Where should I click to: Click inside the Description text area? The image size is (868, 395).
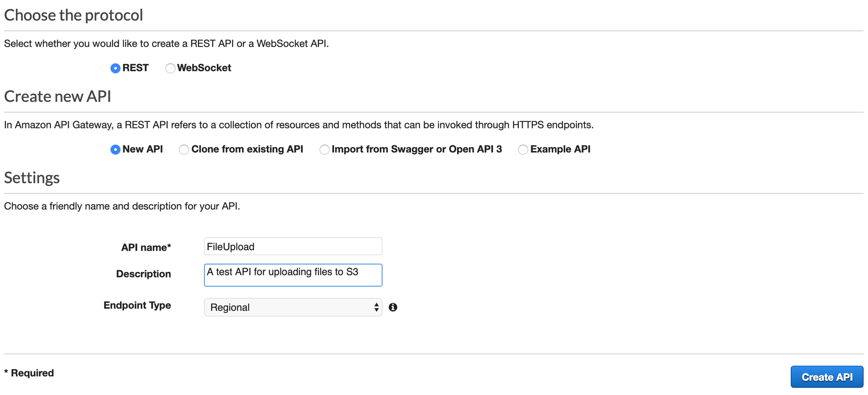293,275
